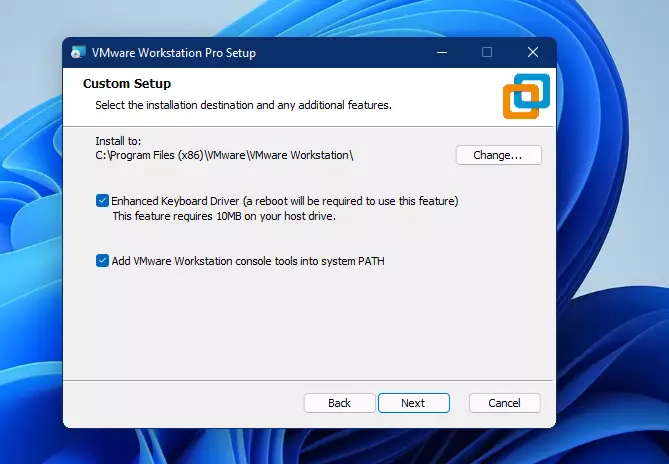Screen dimensions: 669x464
Task: Click 'This feature requires 10MB on your host drive.'
Action: [x=224, y=216]
